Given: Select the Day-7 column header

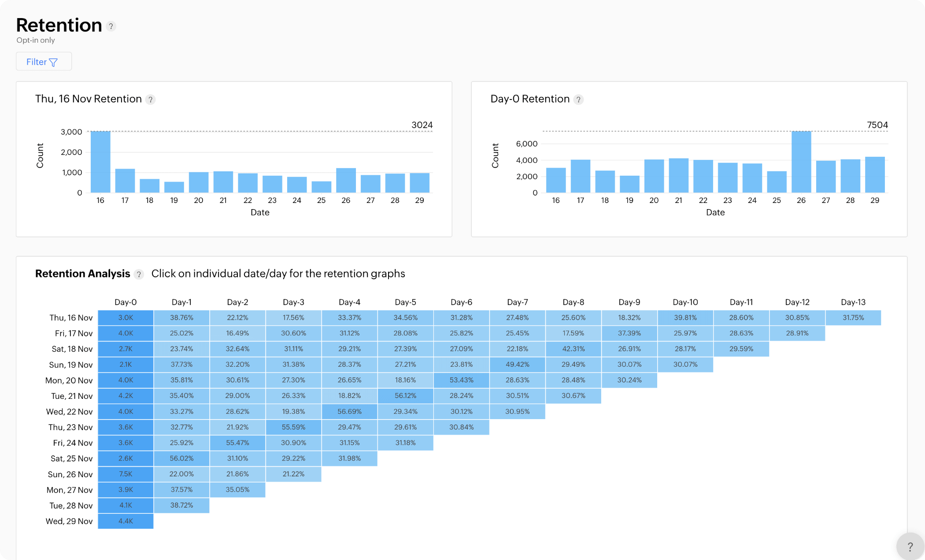Looking at the screenshot, I should coord(517,302).
